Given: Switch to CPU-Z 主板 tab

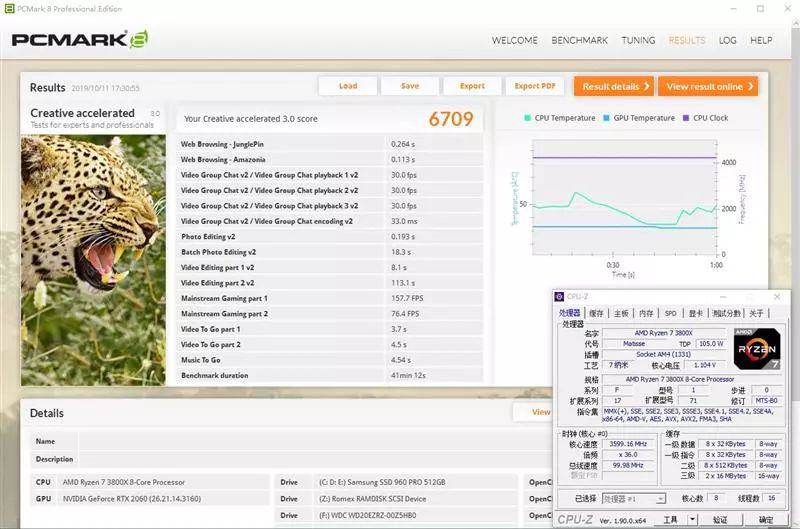Looking at the screenshot, I should click(620, 313).
